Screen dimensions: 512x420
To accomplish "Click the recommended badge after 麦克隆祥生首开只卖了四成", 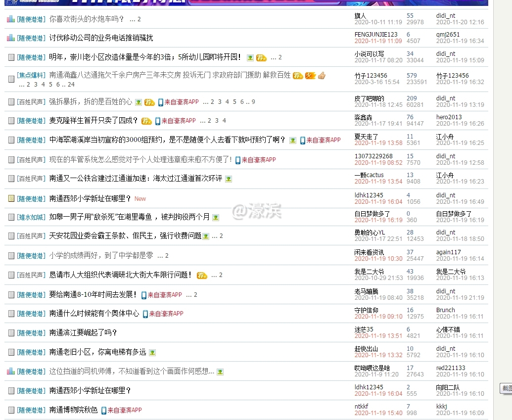I will point(146,121).
